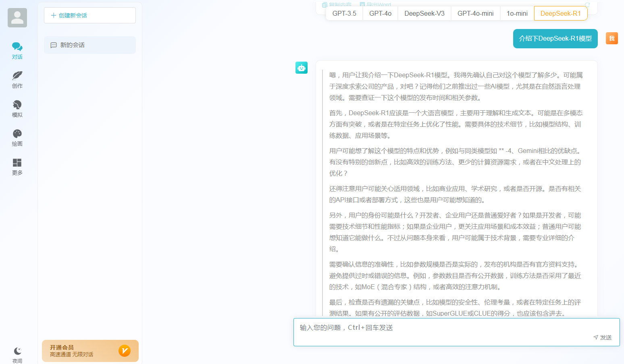
Task: Open the 新的会话 conversation entry
Action: (90, 45)
